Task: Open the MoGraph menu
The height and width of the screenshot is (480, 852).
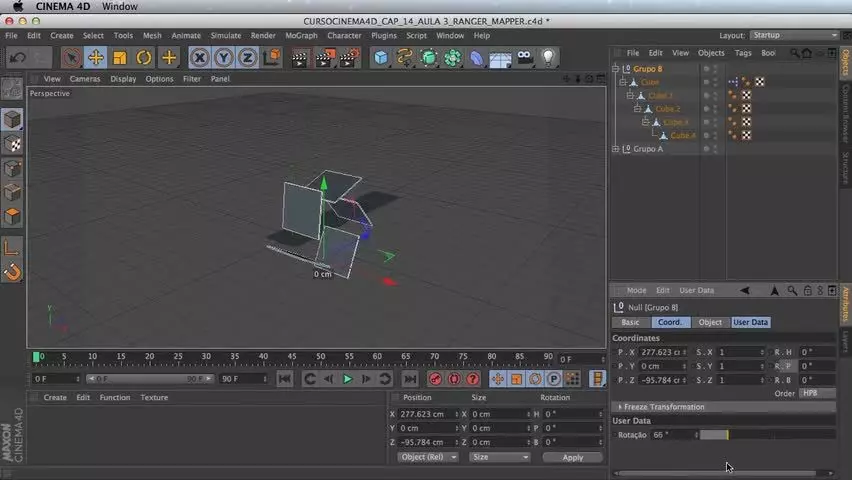Action: [x=301, y=35]
